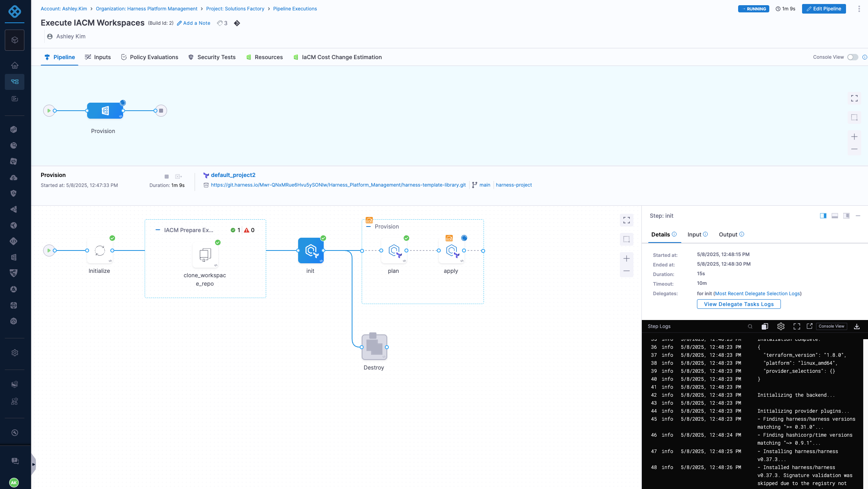
Task: Download the step logs
Action: click(x=856, y=326)
